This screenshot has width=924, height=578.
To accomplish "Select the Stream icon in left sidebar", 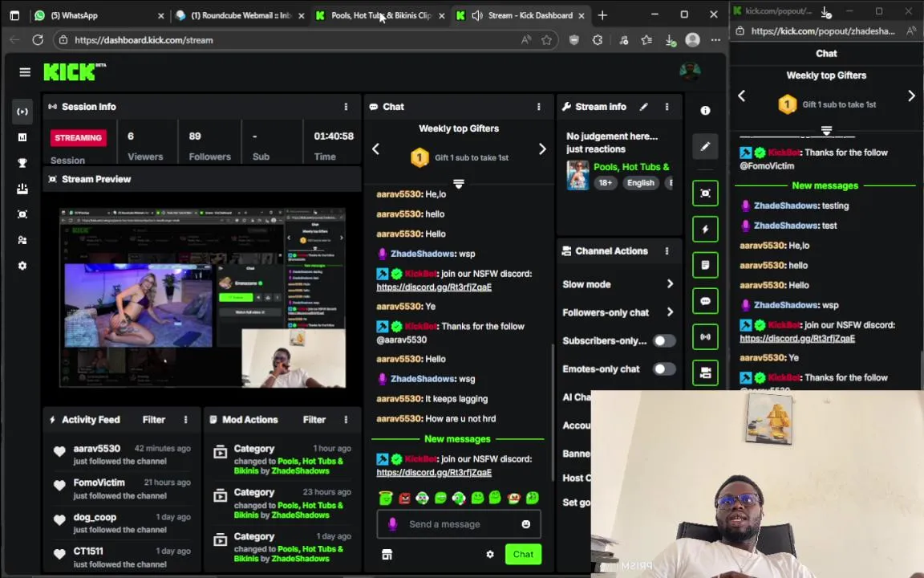I will (22, 112).
